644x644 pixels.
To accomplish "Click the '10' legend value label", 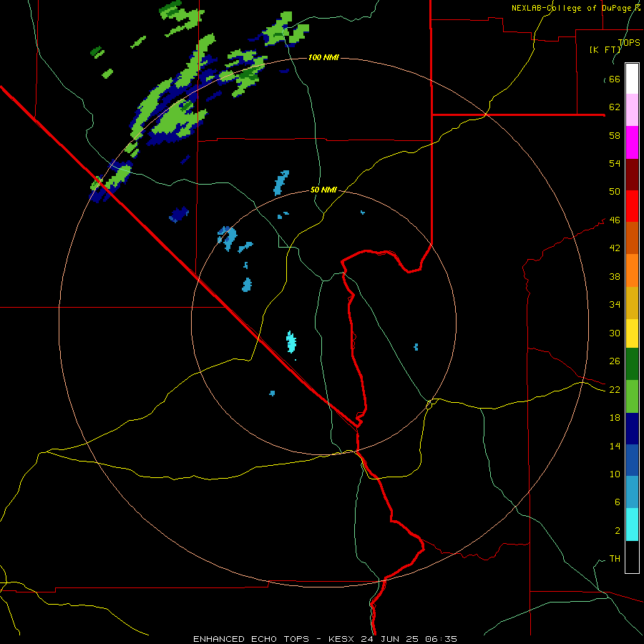I will click(615, 474).
